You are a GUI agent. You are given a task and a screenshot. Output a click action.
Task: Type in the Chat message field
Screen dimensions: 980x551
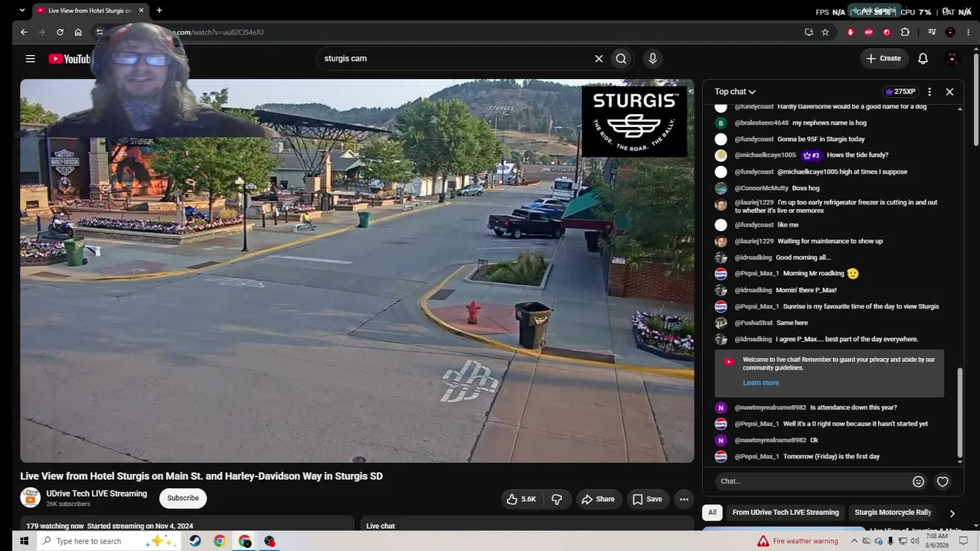[x=812, y=481]
